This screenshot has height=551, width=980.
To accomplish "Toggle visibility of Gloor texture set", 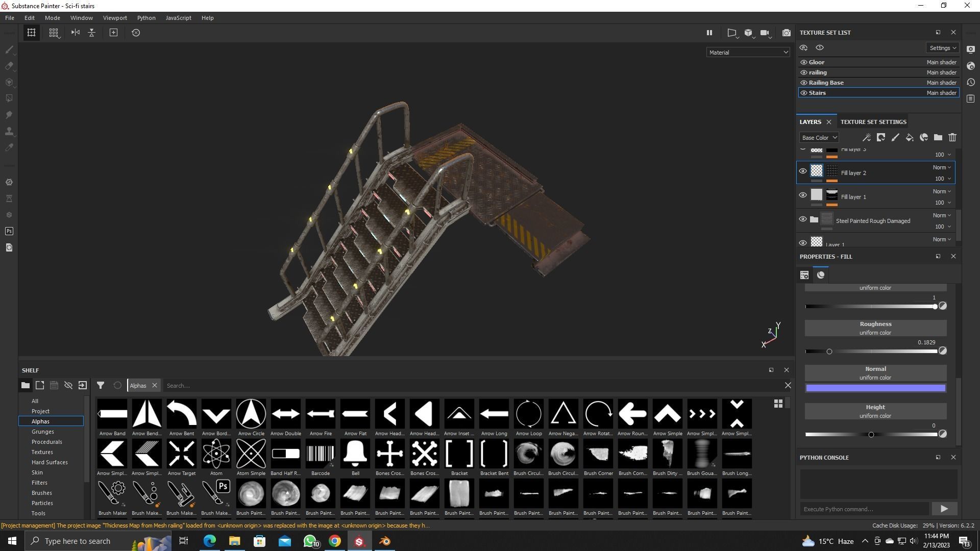I will click(804, 62).
